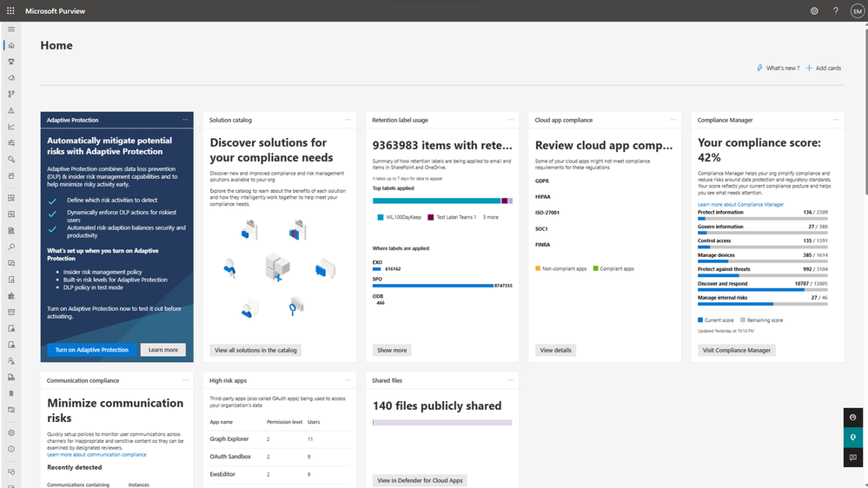Open the info circle icon in sidebar
Screen dimensions: 868x488
pos(11,449)
